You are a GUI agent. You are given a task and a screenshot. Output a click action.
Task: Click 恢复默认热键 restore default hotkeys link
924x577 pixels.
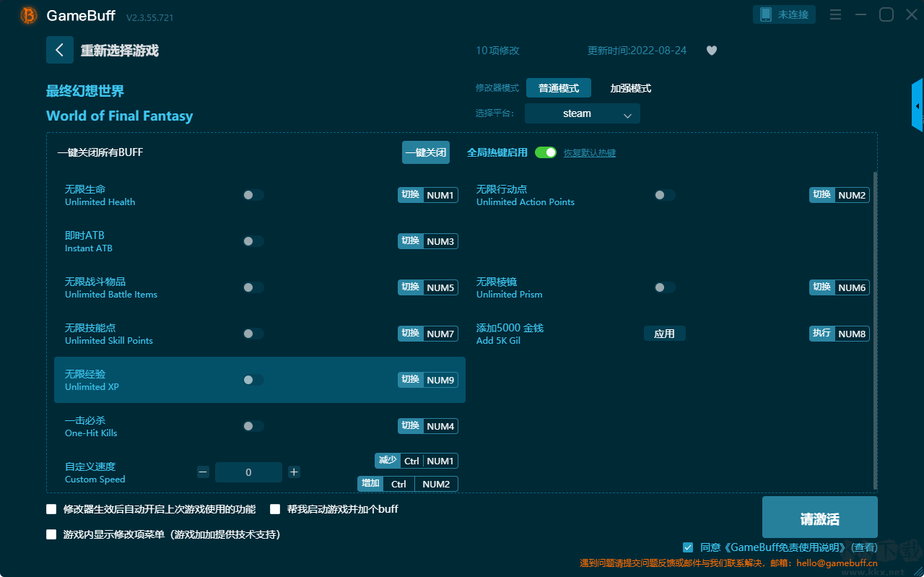click(x=590, y=153)
